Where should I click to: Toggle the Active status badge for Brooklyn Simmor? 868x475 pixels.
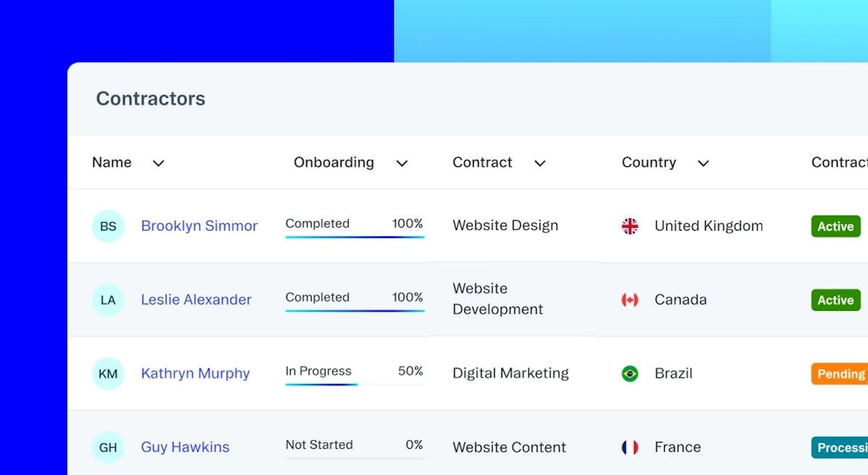tap(835, 226)
